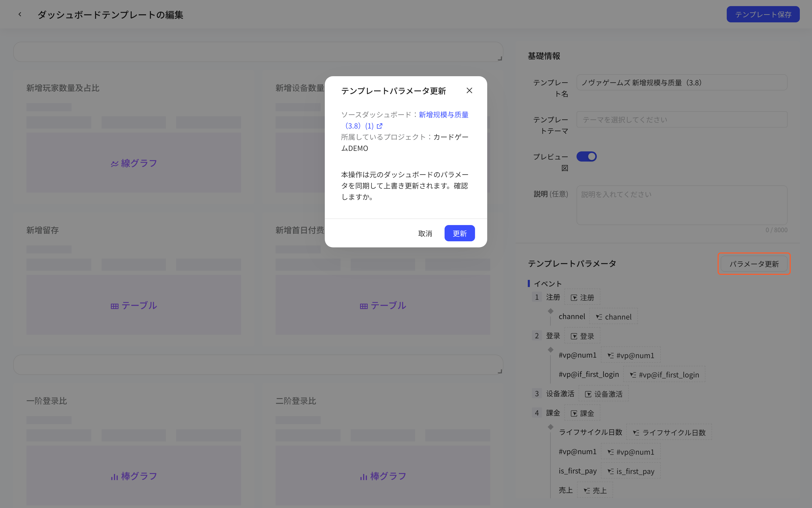
Task: Edit the テンプレート名 input field
Action: (682, 83)
